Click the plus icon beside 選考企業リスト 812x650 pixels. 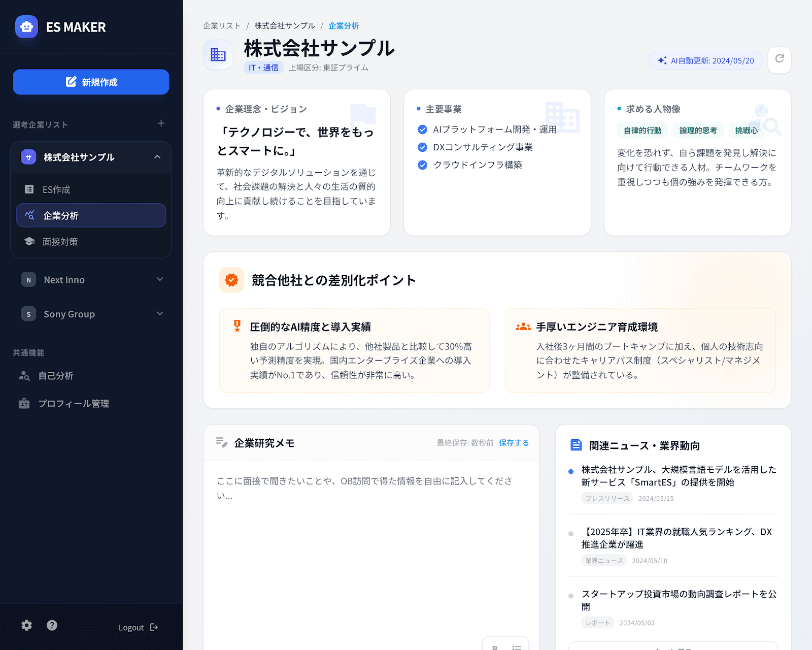pyautogui.click(x=161, y=123)
